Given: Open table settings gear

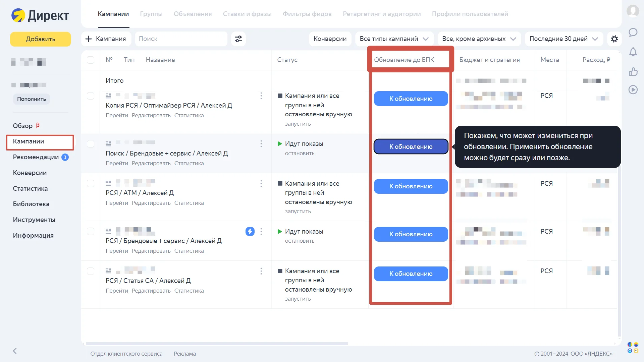Looking at the screenshot, I should tap(614, 39).
